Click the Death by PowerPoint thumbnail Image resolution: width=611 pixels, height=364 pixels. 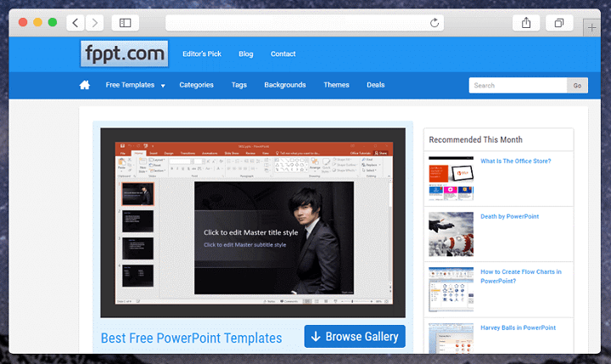click(x=451, y=234)
